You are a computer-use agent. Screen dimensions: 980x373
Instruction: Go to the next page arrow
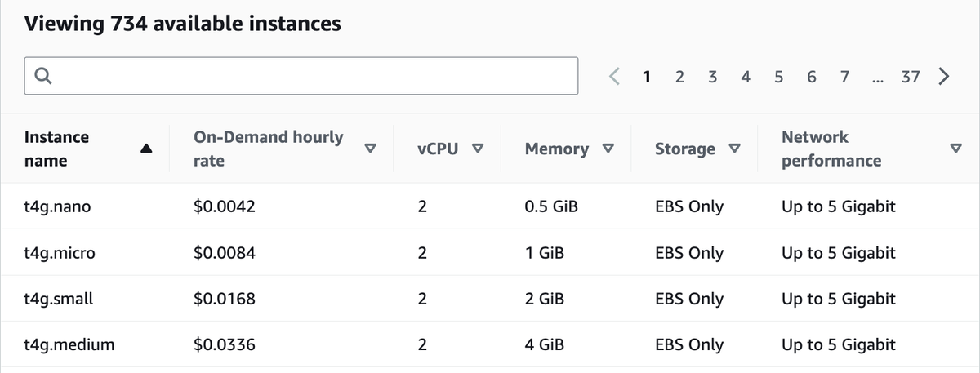pyautogui.click(x=944, y=77)
